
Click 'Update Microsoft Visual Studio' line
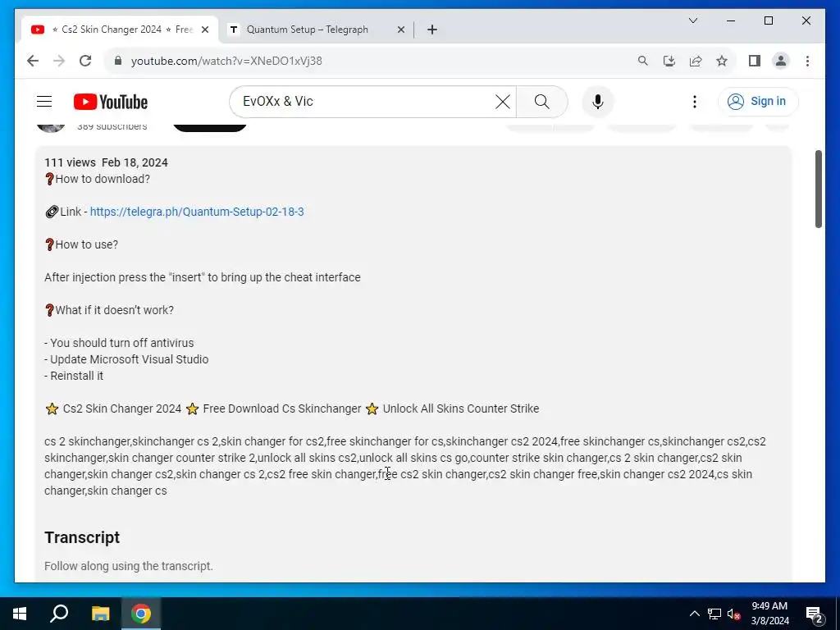tap(126, 359)
